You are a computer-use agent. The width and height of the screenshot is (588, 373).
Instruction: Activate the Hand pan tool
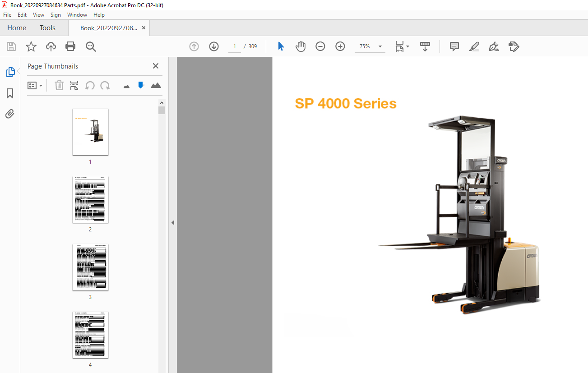(x=301, y=46)
